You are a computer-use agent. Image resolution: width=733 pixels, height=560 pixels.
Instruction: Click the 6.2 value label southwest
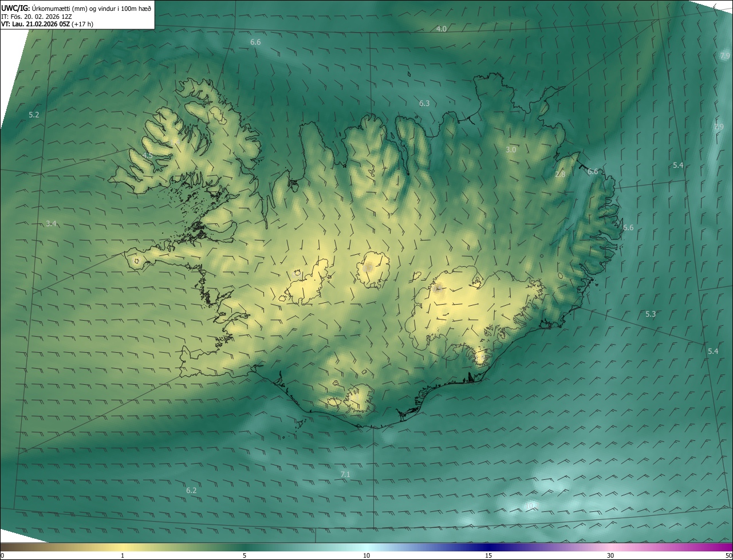(x=191, y=491)
